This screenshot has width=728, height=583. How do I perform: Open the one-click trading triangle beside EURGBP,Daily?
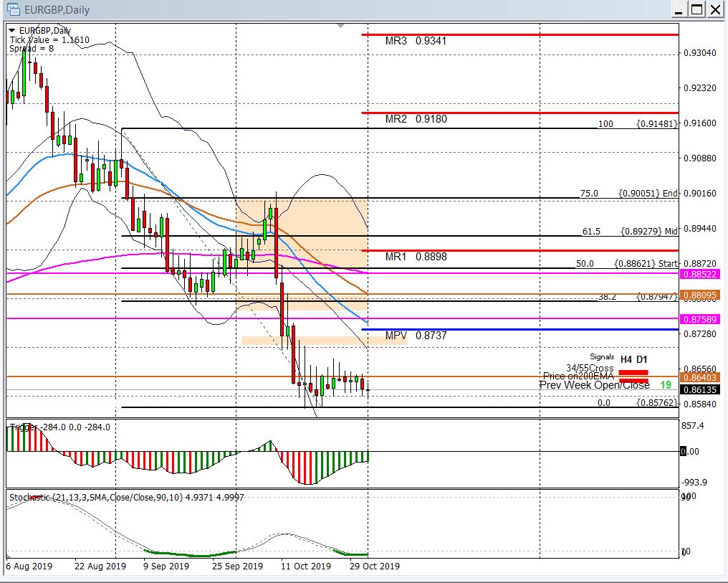11,30
